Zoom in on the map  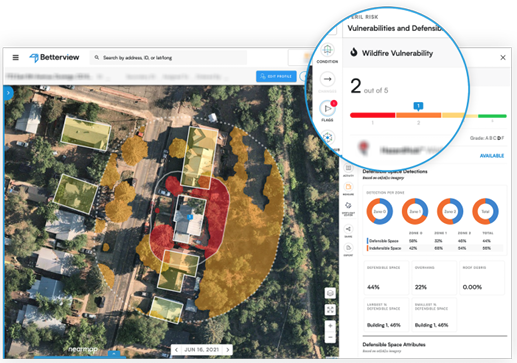tap(330, 326)
